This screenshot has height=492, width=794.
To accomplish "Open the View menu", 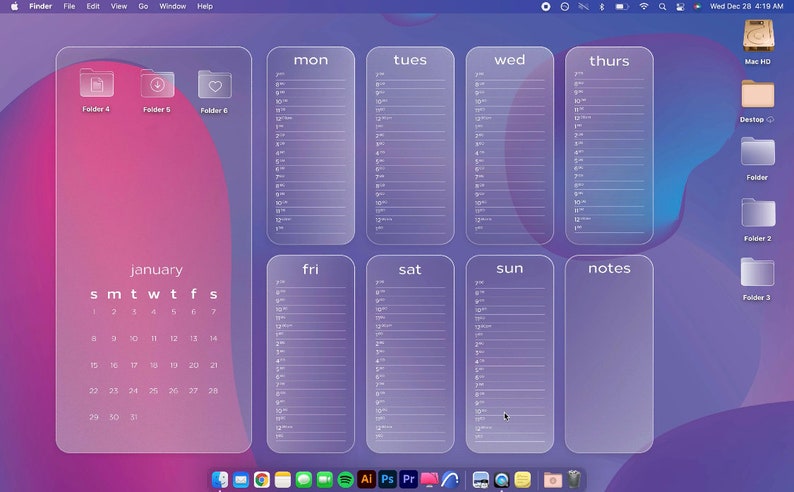I will coord(119,7).
